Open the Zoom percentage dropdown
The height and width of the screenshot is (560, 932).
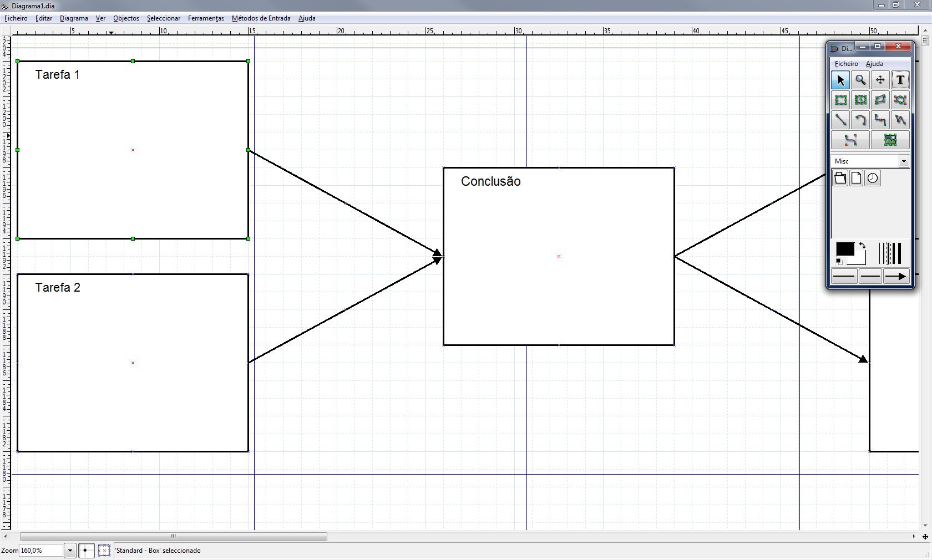pyautogui.click(x=70, y=551)
